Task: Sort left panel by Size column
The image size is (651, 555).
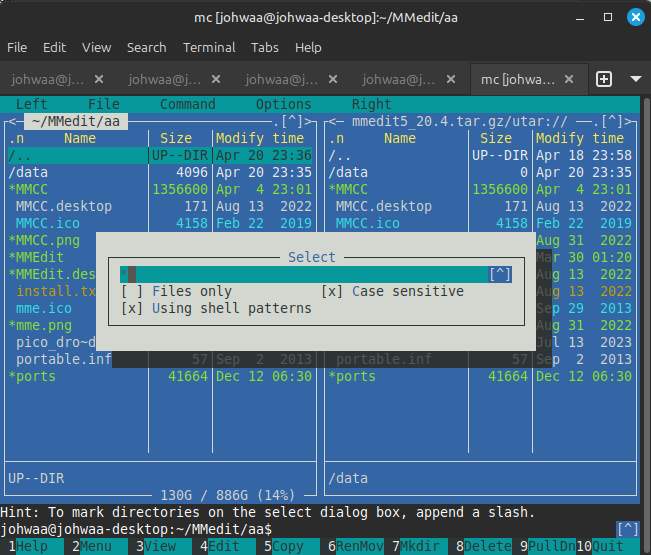Action: point(176,138)
